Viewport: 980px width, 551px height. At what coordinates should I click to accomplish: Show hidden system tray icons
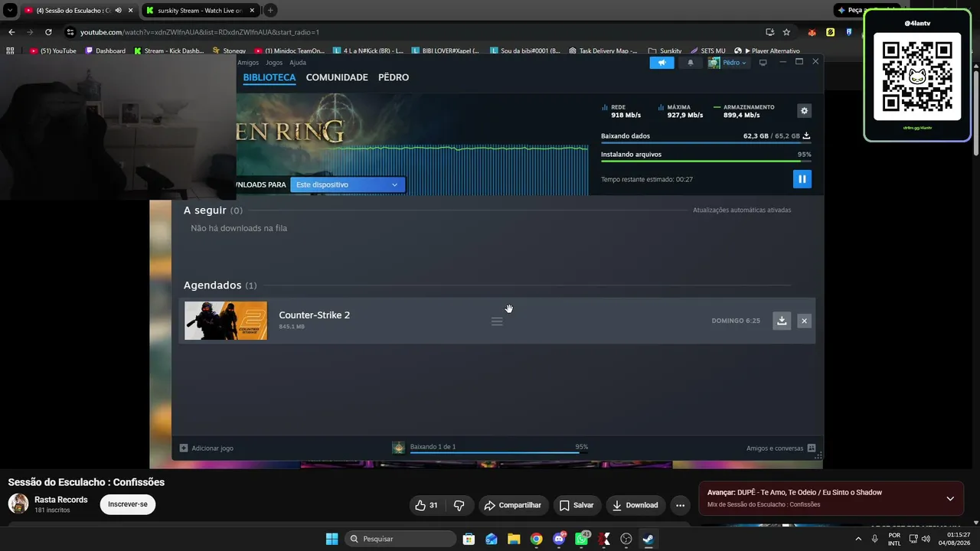click(x=857, y=539)
